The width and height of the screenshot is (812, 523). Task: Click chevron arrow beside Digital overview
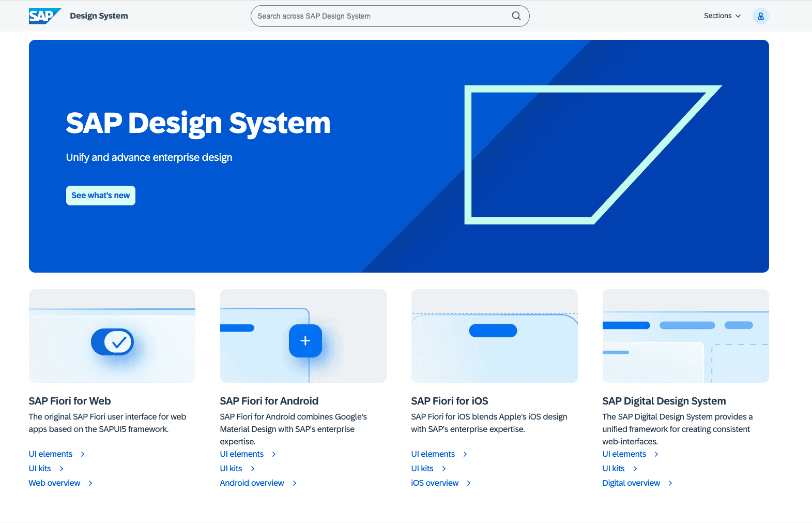click(x=670, y=483)
